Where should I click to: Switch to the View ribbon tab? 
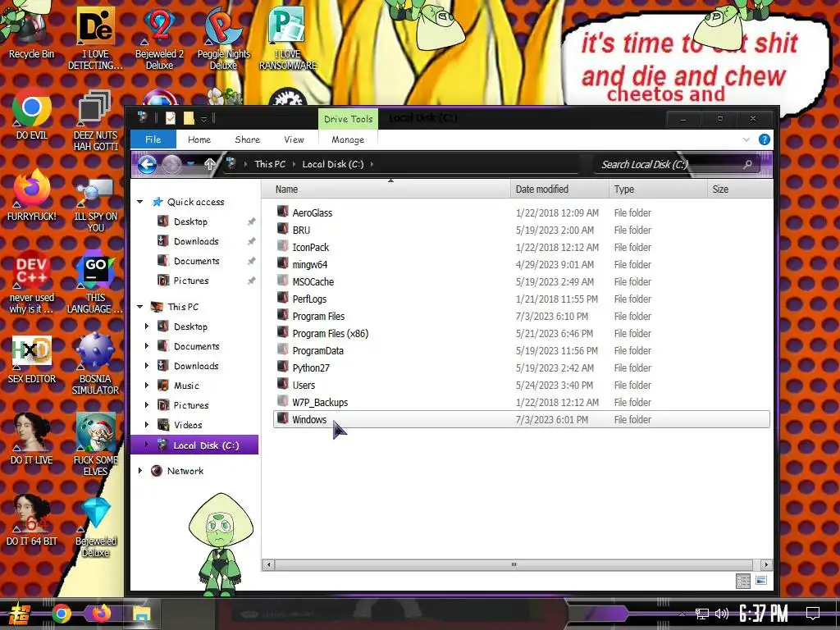[x=294, y=139]
